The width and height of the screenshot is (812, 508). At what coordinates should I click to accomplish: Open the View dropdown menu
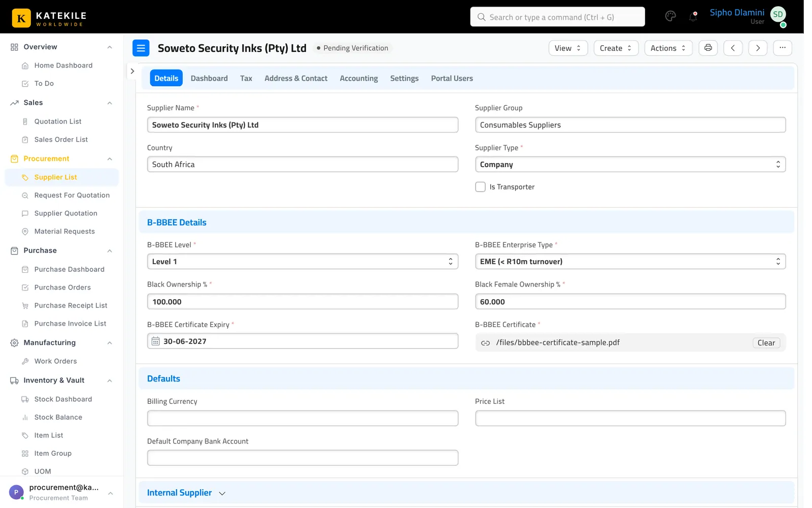pos(568,48)
